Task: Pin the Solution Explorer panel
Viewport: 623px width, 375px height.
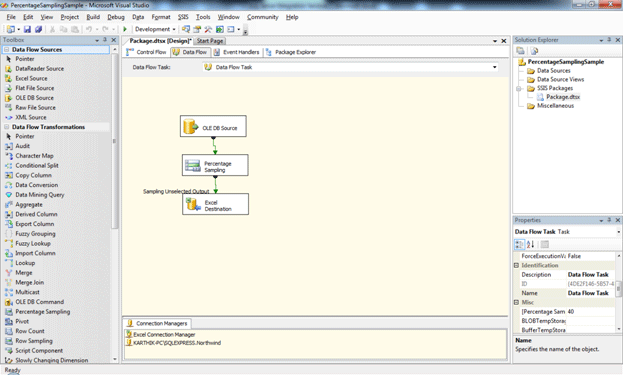Action: tap(609, 40)
